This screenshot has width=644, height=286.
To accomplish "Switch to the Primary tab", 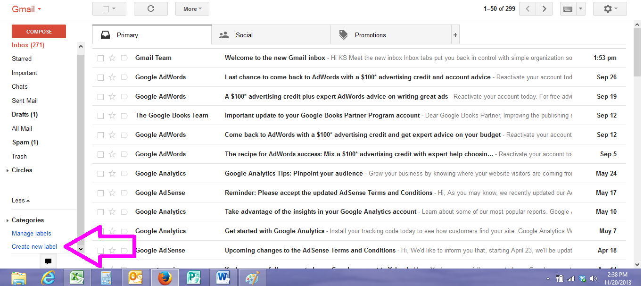I will 152,35.
